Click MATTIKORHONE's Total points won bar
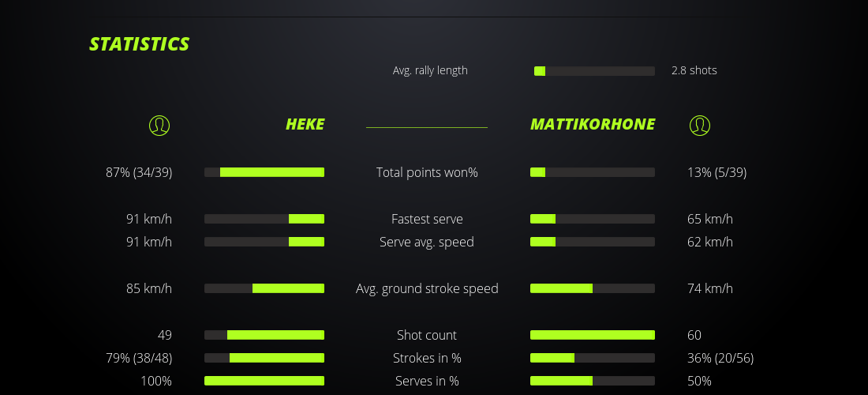 (593, 172)
